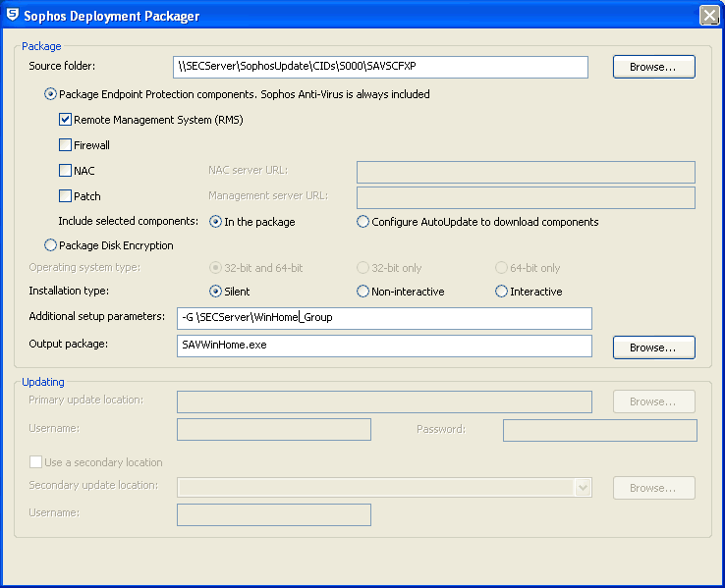Image resolution: width=725 pixels, height=588 pixels.
Task: Check the Patch component box
Action: (x=65, y=196)
